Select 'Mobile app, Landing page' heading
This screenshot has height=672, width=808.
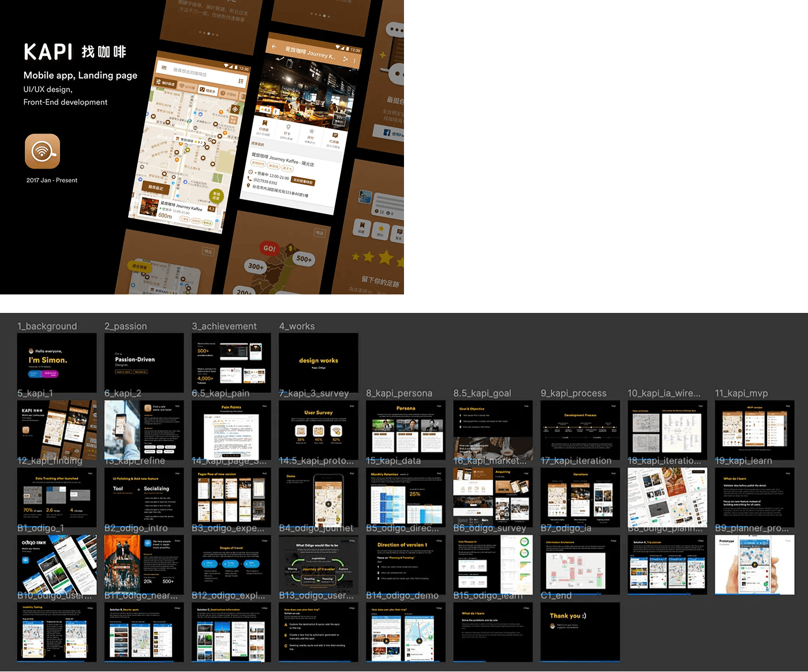click(80, 75)
